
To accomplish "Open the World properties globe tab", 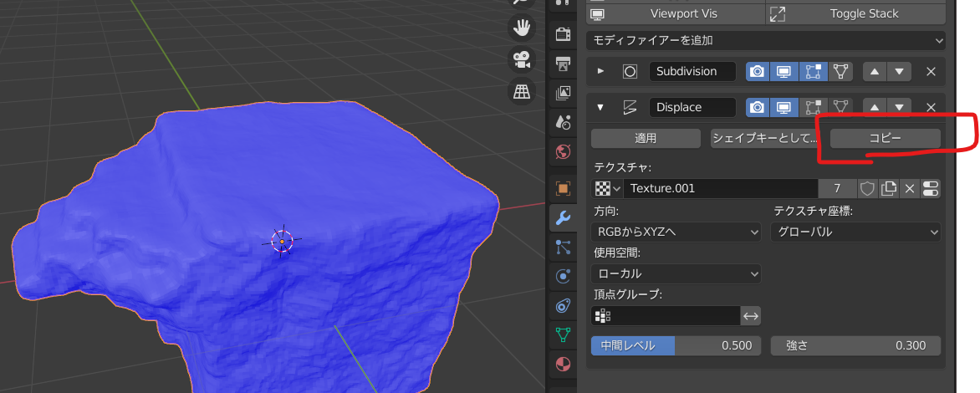I will pyautogui.click(x=563, y=151).
